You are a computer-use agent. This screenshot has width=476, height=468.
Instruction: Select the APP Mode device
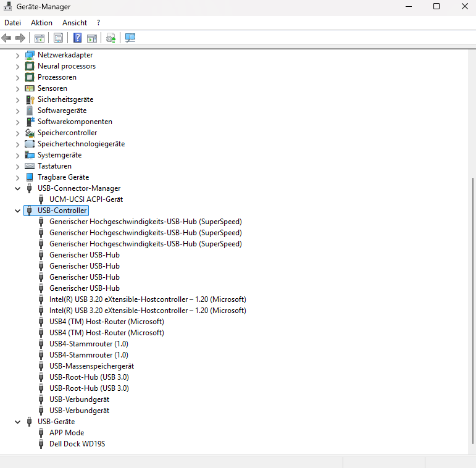(67, 433)
